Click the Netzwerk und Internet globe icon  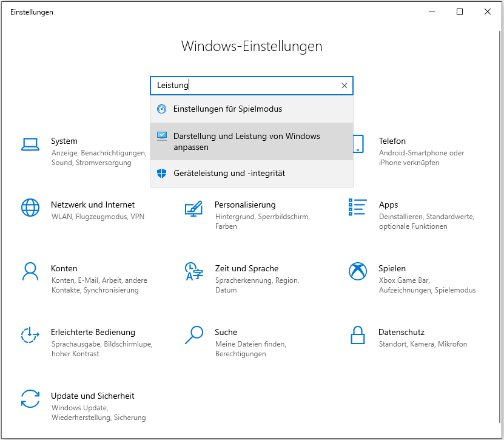[30, 208]
